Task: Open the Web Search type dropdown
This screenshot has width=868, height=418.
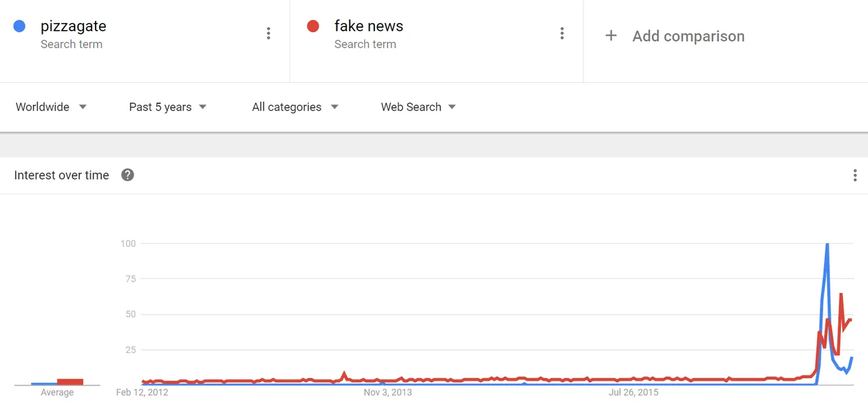Action: (x=418, y=107)
